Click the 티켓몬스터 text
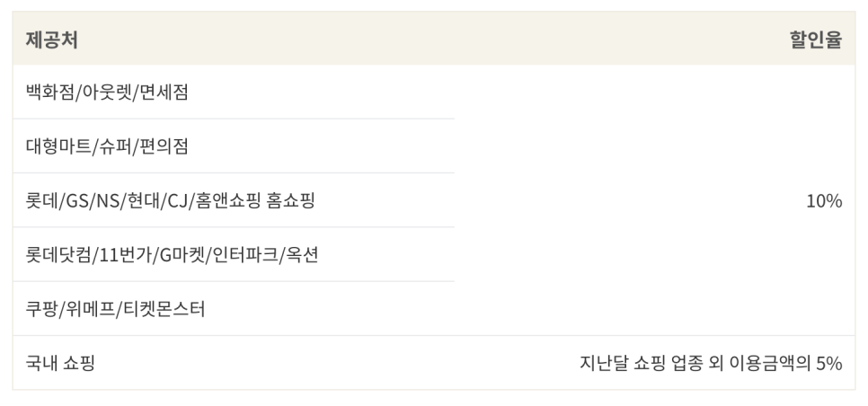Viewport: 868px width, 406px height. coord(164,309)
